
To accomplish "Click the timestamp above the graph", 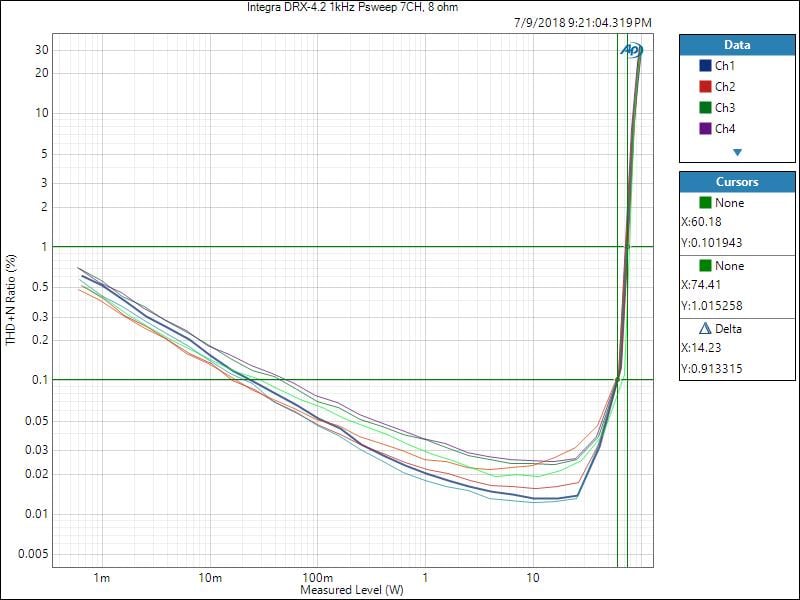I will point(583,22).
